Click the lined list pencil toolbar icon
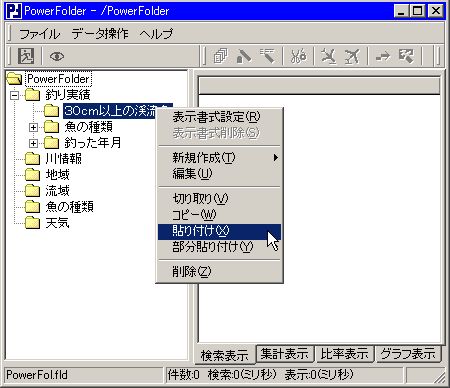 [x=267, y=56]
